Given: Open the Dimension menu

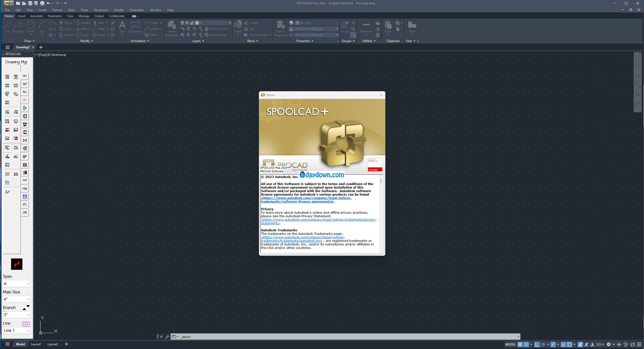Looking at the screenshot, I should pos(101,10).
